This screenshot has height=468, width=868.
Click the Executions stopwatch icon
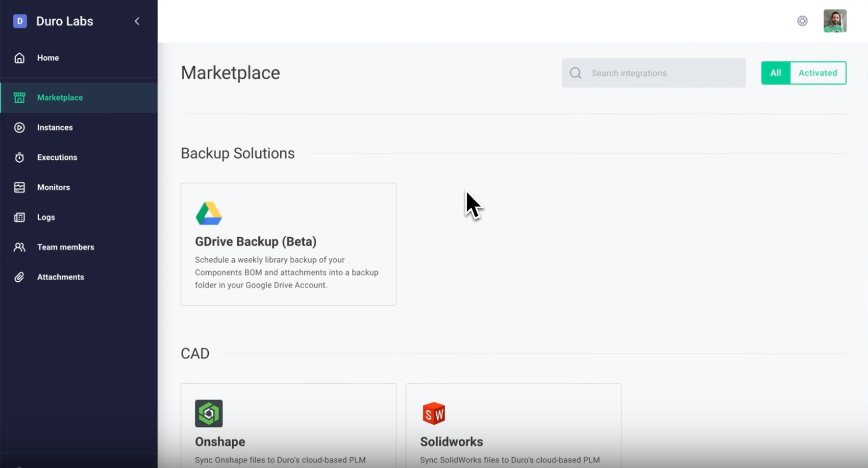tap(20, 158)
